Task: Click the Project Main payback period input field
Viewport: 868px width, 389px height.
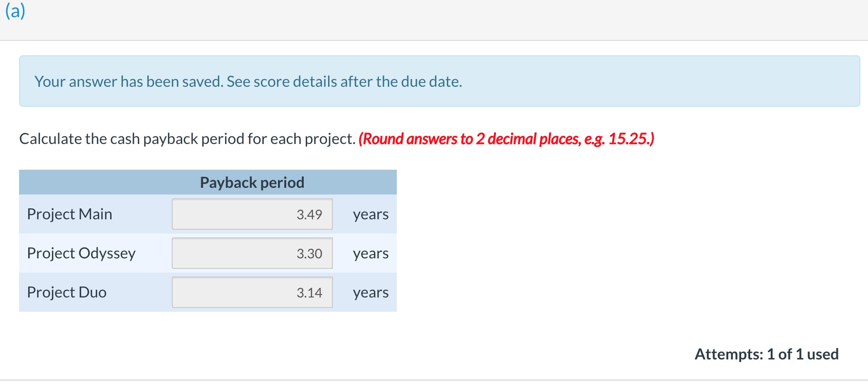Action: 252,214
